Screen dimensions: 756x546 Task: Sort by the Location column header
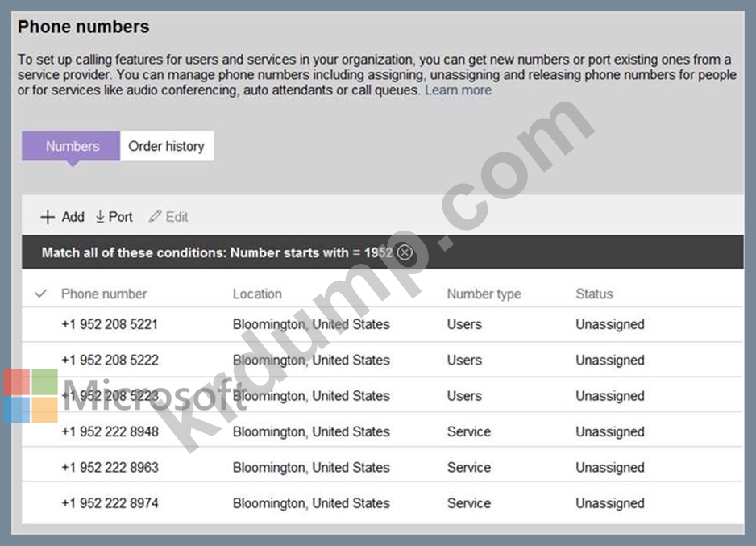click(x=257, y=294)
